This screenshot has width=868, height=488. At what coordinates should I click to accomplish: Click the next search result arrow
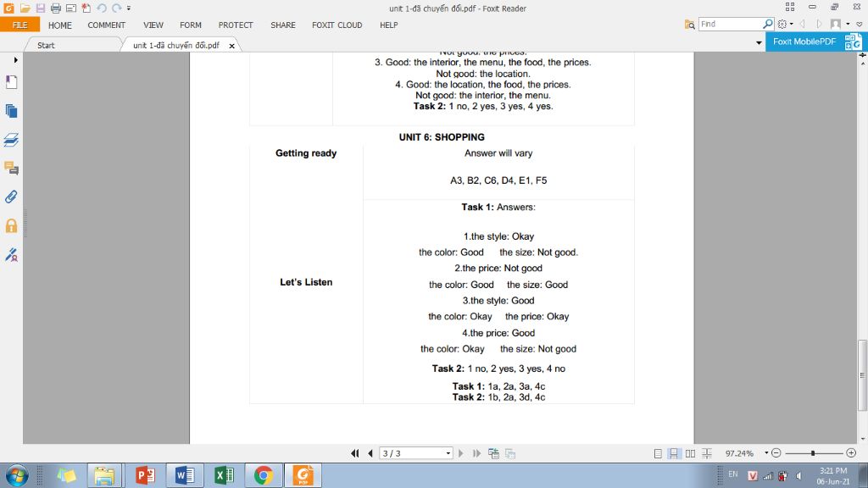[820, 25]
